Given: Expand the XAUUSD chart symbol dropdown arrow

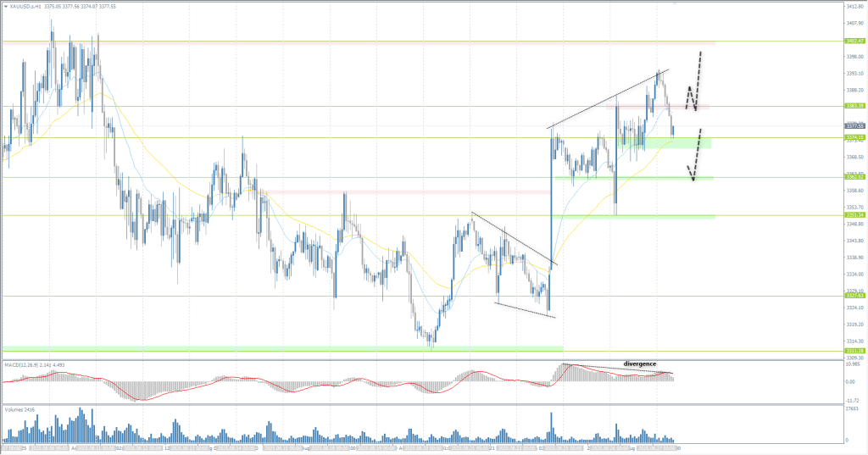Looking at the screenshot, I should (x=6, y=5).
